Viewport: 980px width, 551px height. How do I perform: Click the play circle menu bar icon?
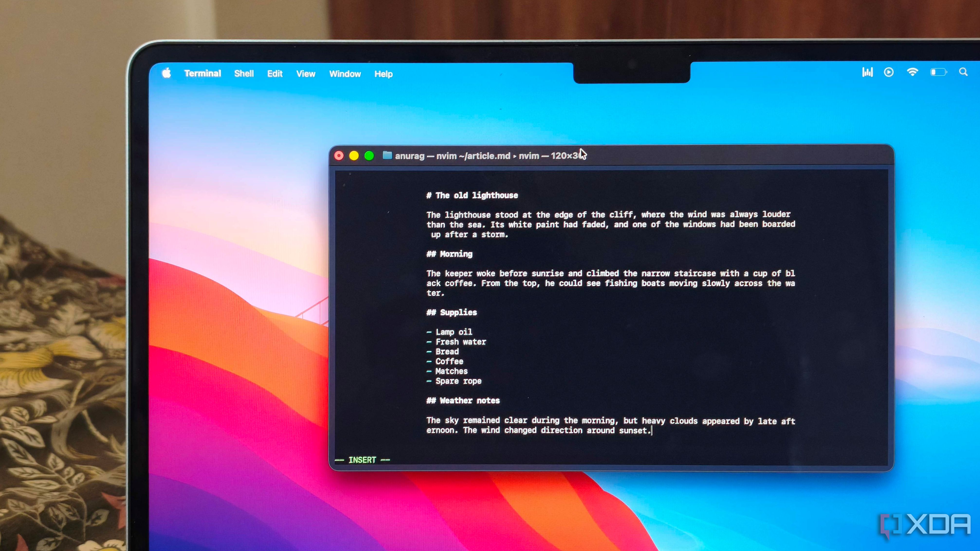[889, 72]
